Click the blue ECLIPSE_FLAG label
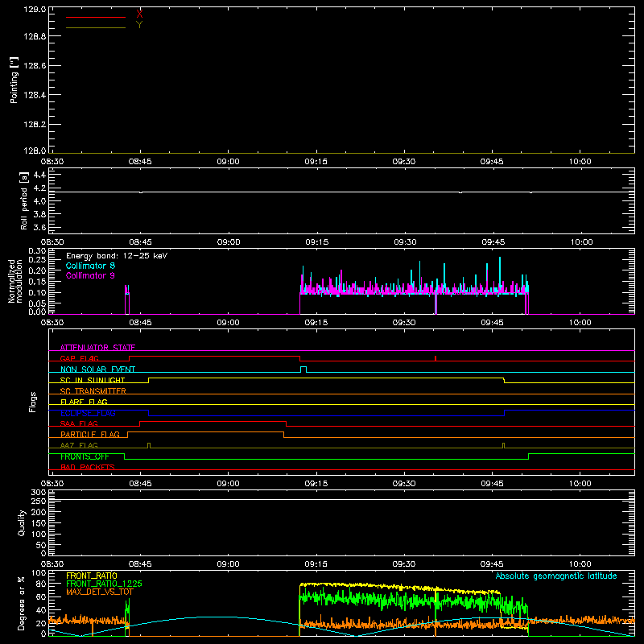644x644 pixels. tap(88, 413)
